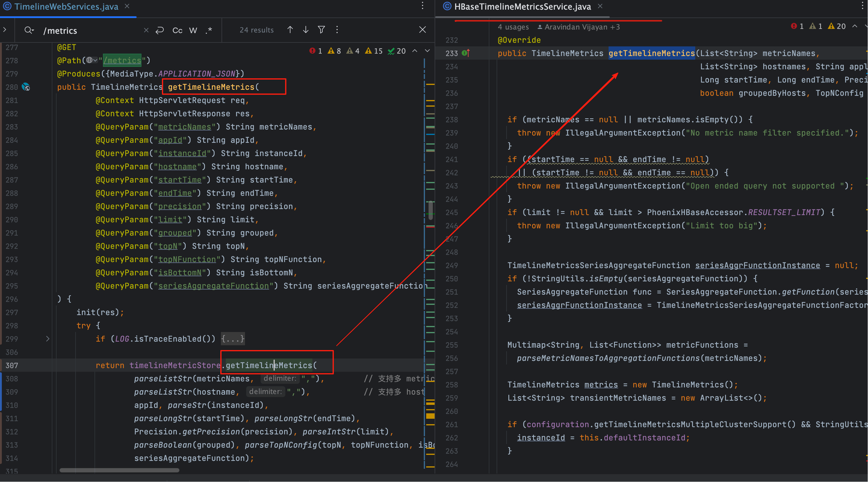This screenshot has width=868, height=482.
Task: Click error count indicator in left editor
Action: [316, 51]
